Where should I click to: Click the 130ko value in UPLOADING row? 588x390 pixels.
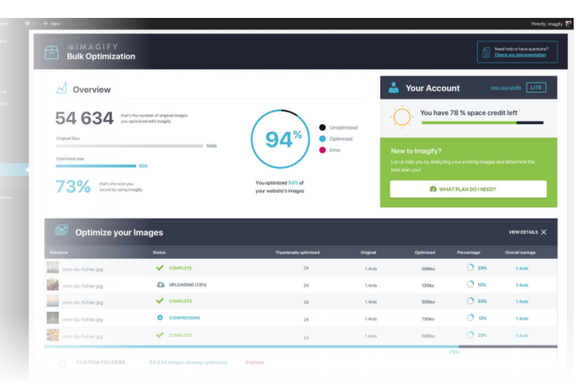coord(428,285)
